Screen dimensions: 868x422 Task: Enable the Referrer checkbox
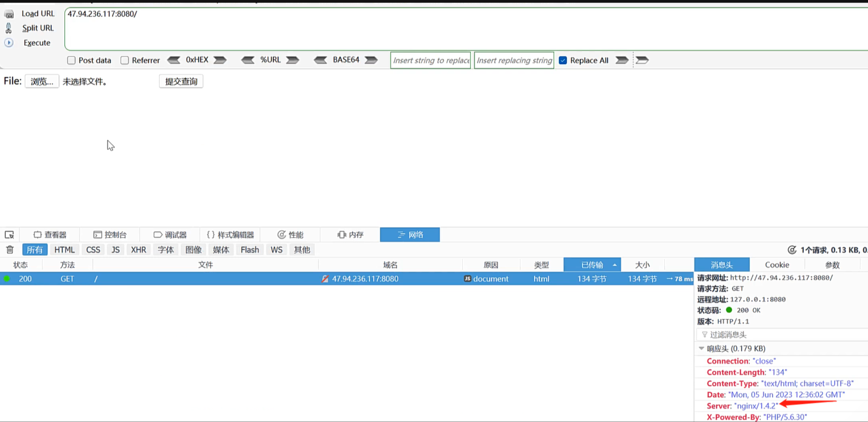[x=125, y=61]
